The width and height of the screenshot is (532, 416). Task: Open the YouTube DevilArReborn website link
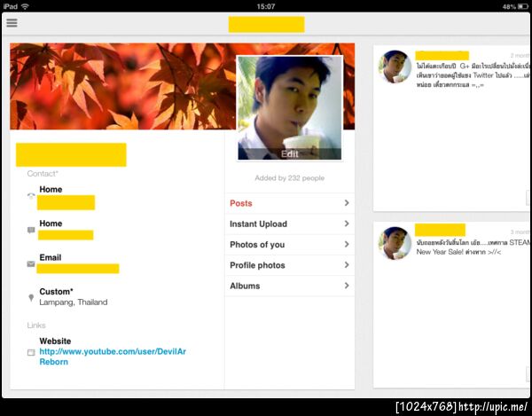coord(113,357)
